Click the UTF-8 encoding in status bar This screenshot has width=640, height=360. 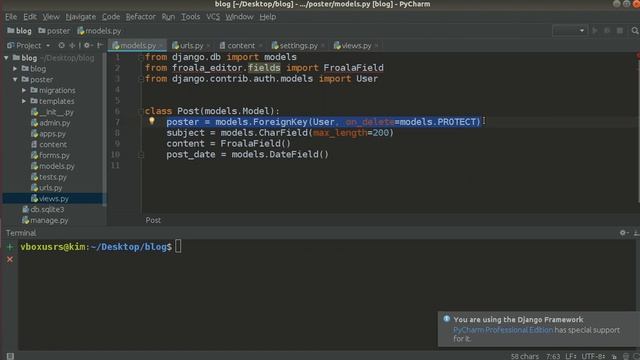[594, 356]
